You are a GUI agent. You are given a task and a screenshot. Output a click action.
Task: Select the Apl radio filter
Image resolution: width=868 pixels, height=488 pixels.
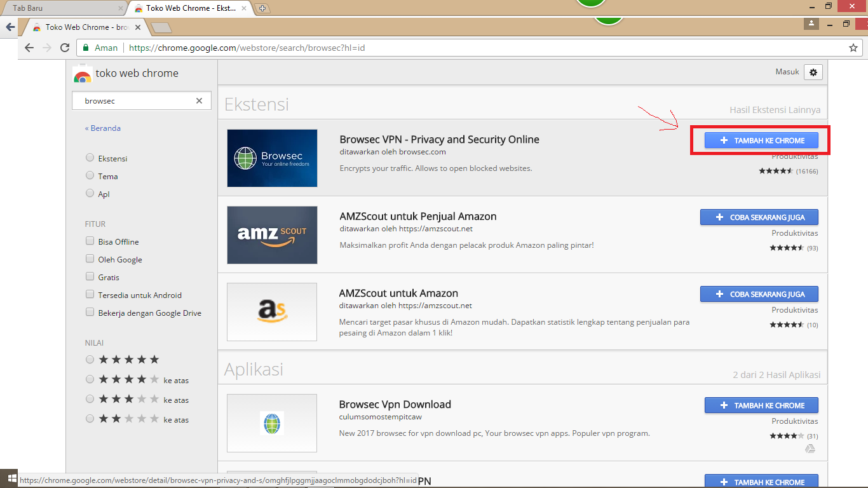click(x=90, y=194)
